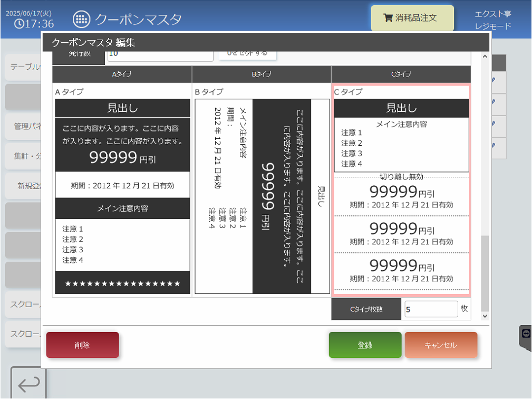Click the レジモード text in header
This screenshot has height=399, width=532.
492,26
